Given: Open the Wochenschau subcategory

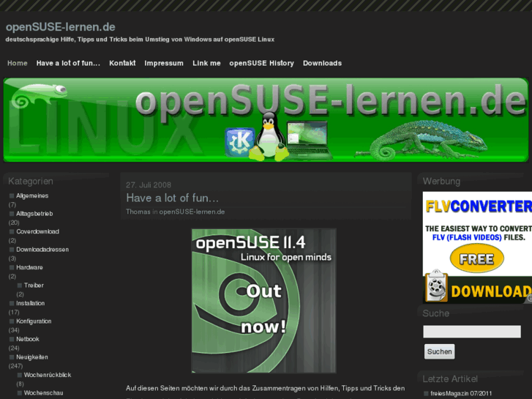Looking at the screenshot, I should 43,393.
